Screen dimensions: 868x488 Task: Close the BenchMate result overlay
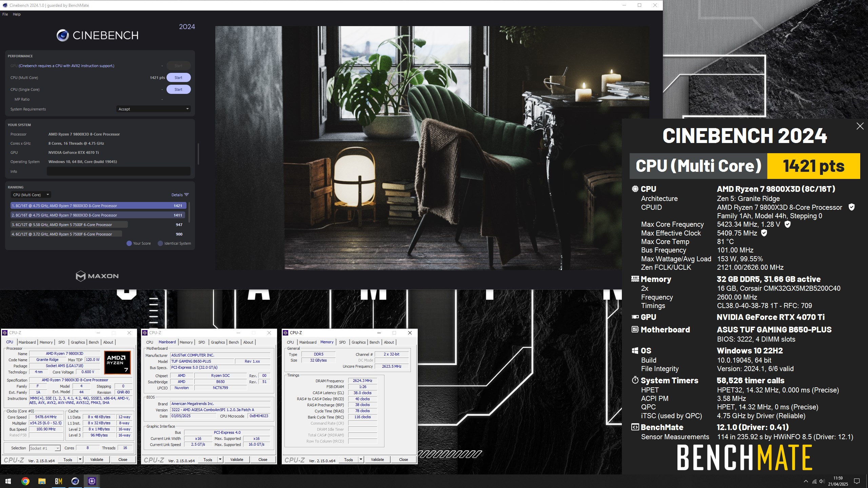(x=860, y=126)
